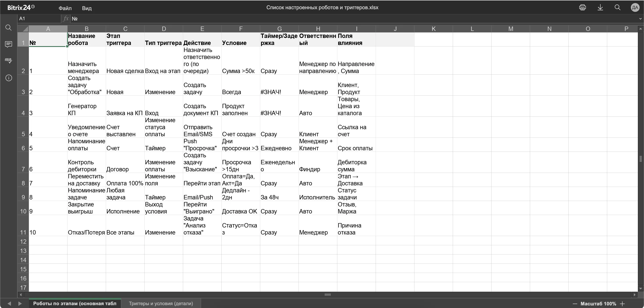Click the fx insert function icon
Image resolution: width=644 pixels, height=308 pixels.
66,18
